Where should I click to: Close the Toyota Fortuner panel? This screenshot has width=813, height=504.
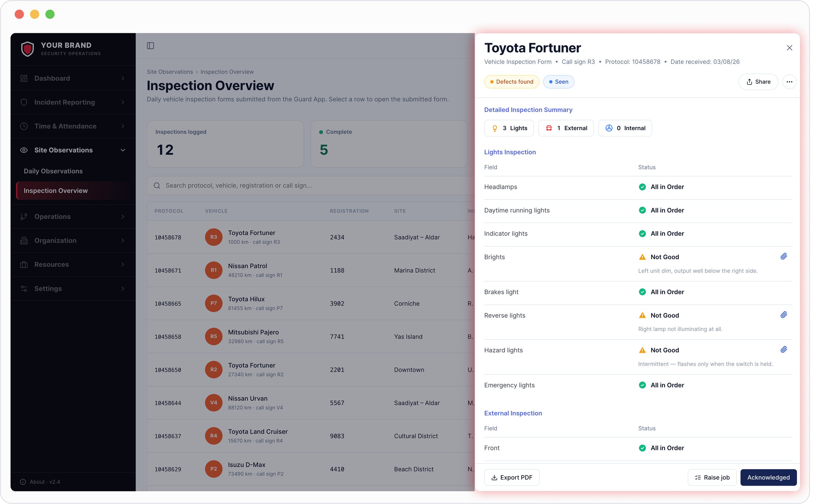pos(789,48)
